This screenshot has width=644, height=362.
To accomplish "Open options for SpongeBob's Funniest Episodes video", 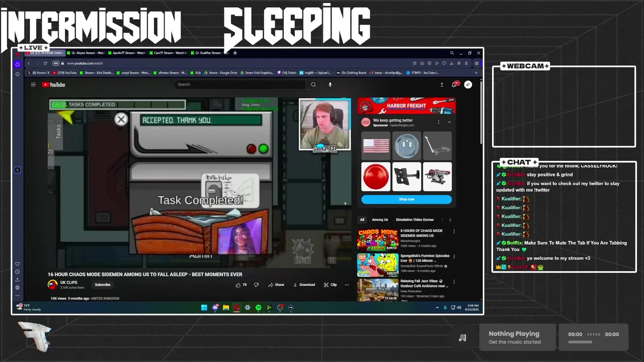I will pyautogui.click(x=454, y=256).
